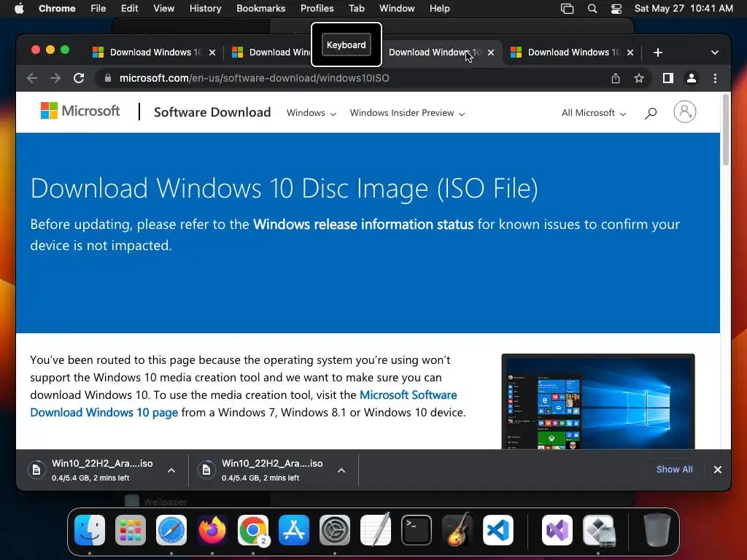Screen dimensions: 747x560
Task: Open Control Center in menu bar
Action: [616, 9]
